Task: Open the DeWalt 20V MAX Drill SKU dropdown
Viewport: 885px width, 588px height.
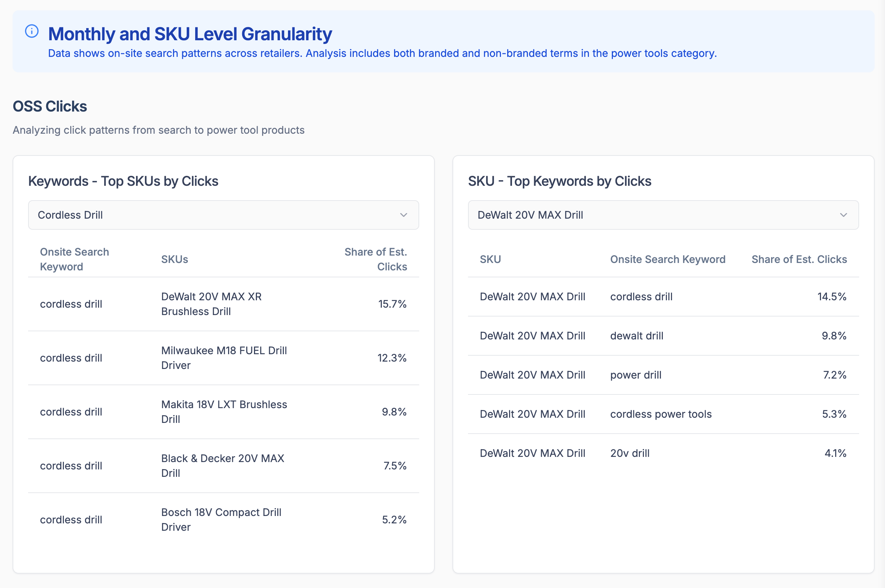Action: tap(663, 215)
